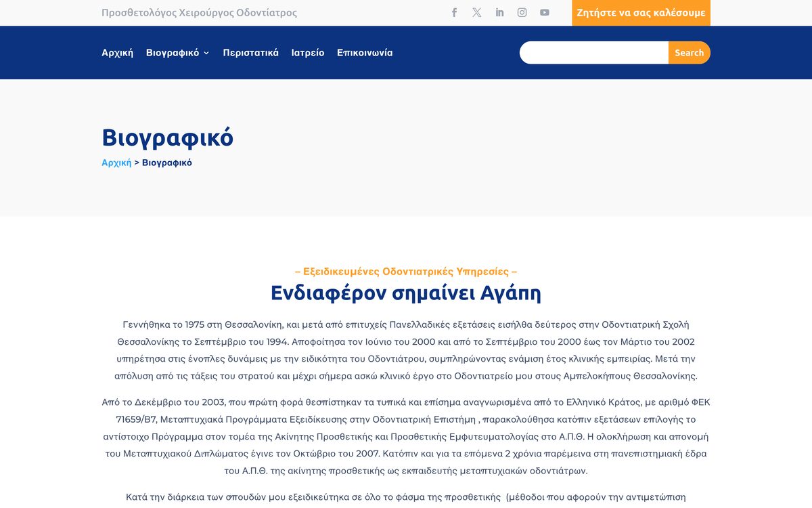The height and width of the screenshot is (508, 812).
Task: Open the Βιογραφικό navigation menu item
Action: click(173, 53)
